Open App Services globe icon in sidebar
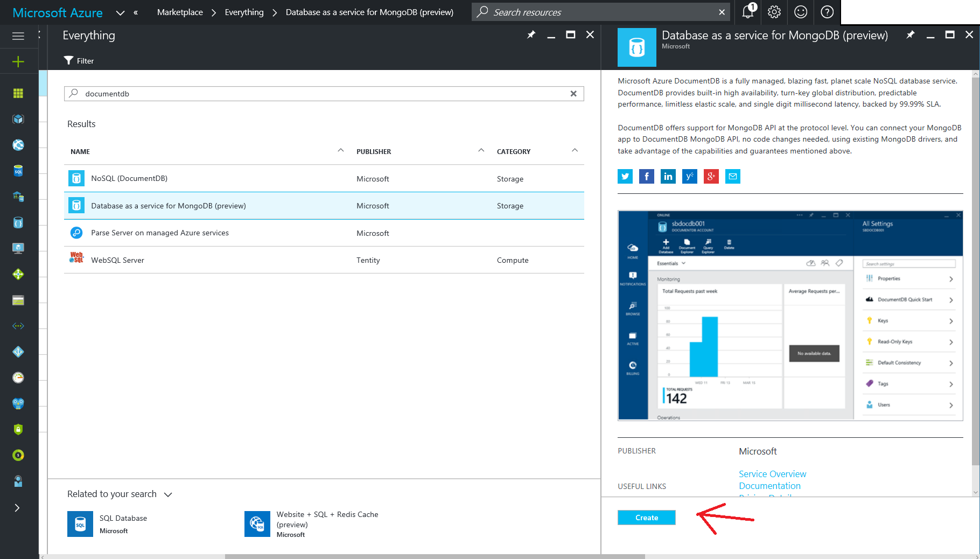This screenshot has height=559, width=980. pos(18,145)
